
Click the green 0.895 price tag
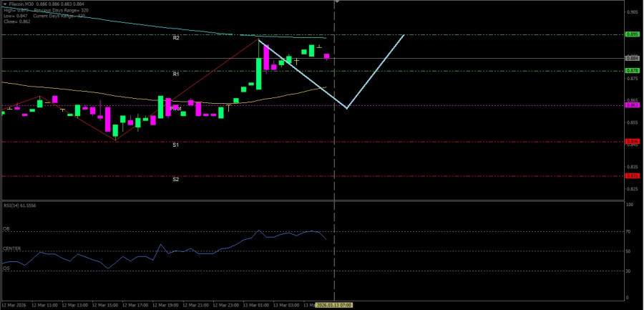point(631,34)
